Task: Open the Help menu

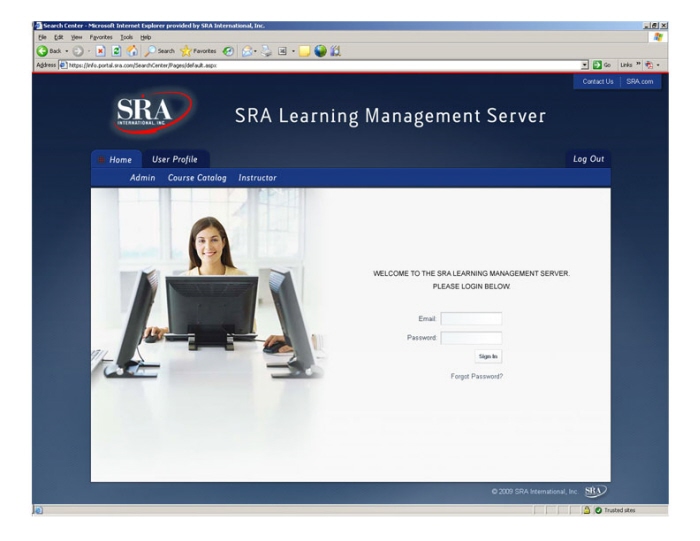Action: point(146,37)
